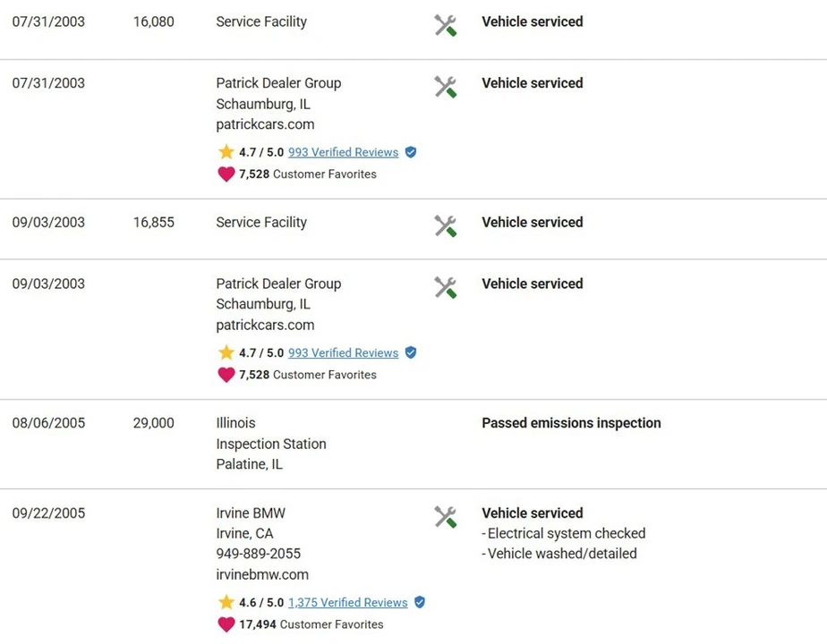Click the phone number 949-889-2055
Screen dimensions: 827x644
pyautogui.click(x=259, y=554)
